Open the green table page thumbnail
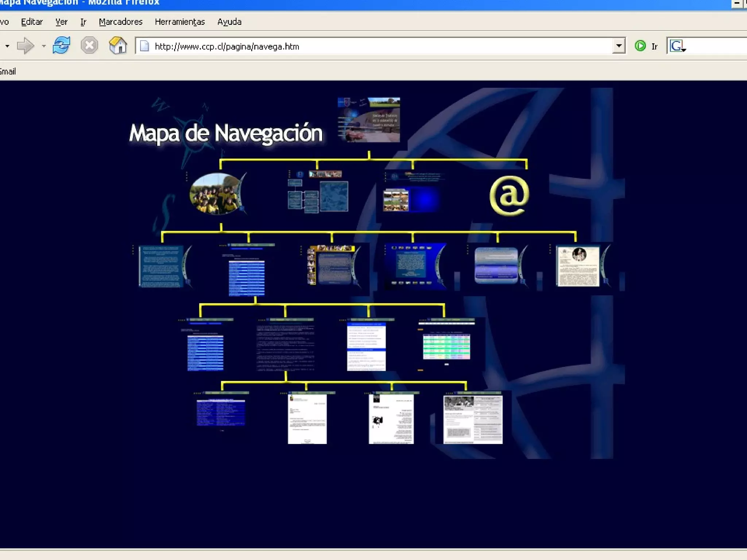This screenshot has width=747, height=560. [x=446, y=346]
